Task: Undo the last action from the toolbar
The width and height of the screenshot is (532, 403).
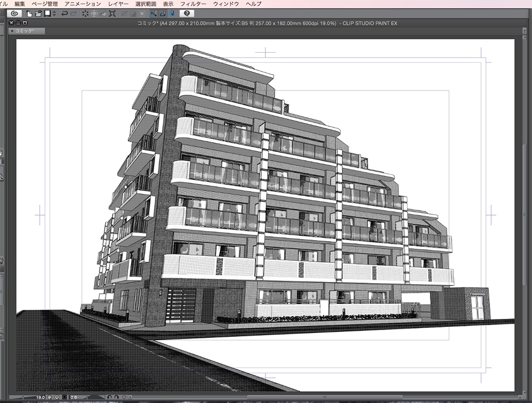Action: [x=64, y=13]
